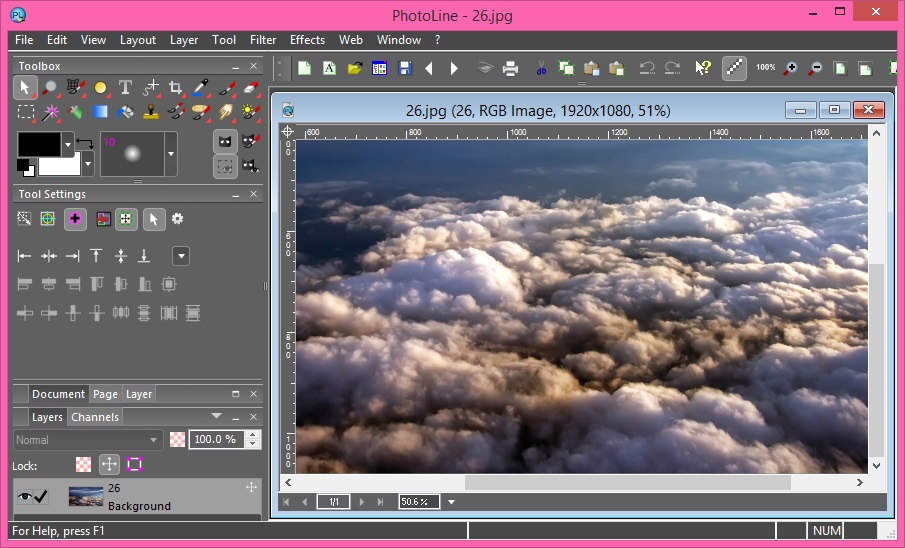The image size is (905, 548).
Task: Pick the eyedropper color picker tool
Action: coord(200,88)
